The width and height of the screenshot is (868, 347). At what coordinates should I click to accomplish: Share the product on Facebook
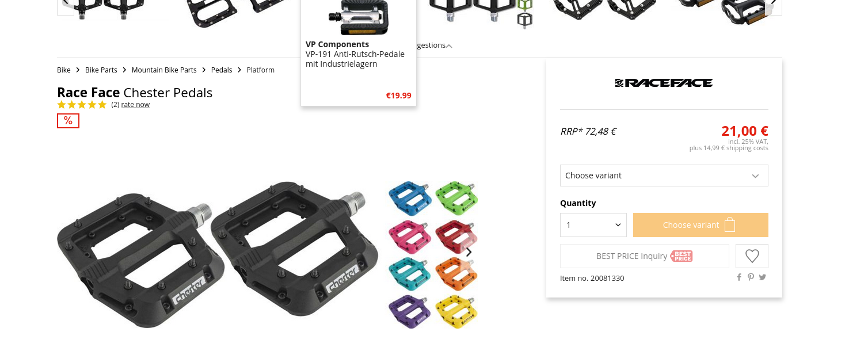[x=739, y=277]
